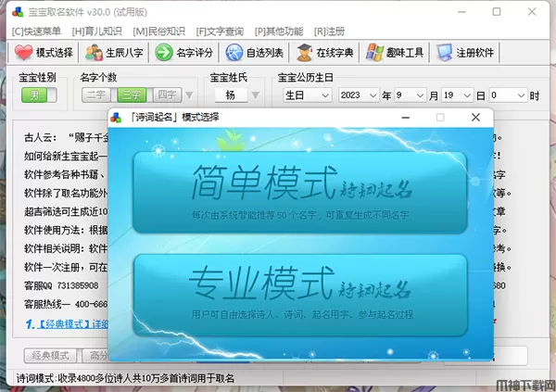Select the 二字 name length option
This screenshot has height=392, width=556.
click(x=96, y=95)
